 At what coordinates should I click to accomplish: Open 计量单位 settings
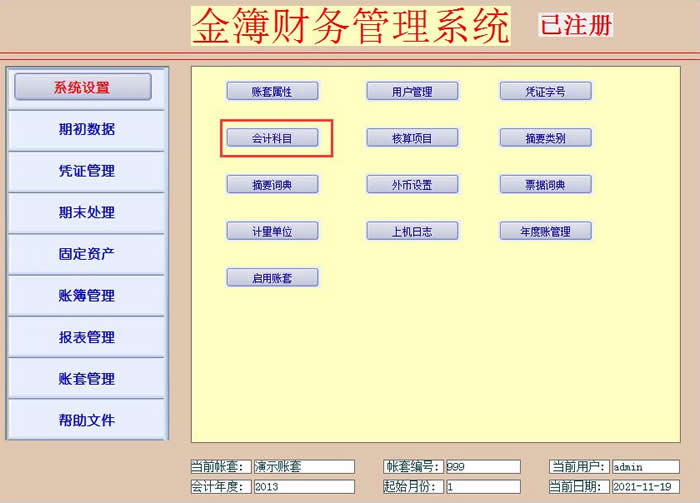(272, 232)
